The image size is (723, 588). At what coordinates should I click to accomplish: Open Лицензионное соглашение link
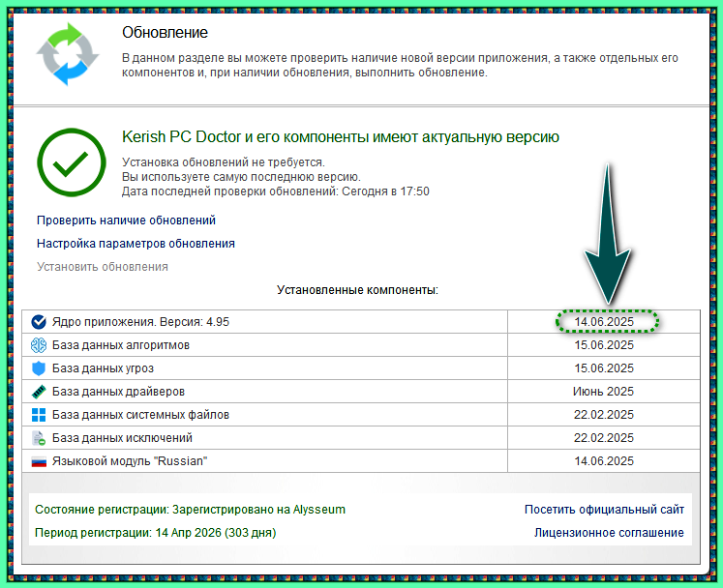[609, 532]
